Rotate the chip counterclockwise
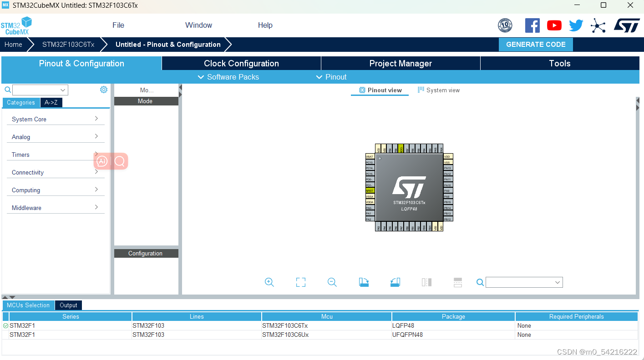Screen dimensions: 644x360 (x=395, y=282)
